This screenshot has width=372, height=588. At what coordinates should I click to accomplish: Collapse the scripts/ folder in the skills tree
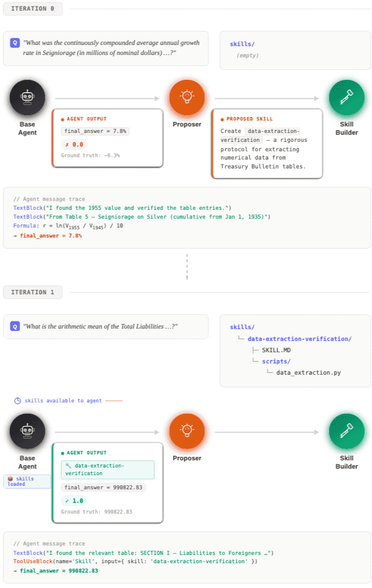pos(276,361)
